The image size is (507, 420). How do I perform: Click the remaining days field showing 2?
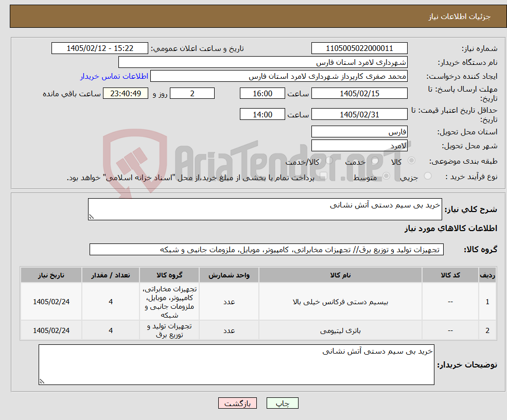[192, 94]
